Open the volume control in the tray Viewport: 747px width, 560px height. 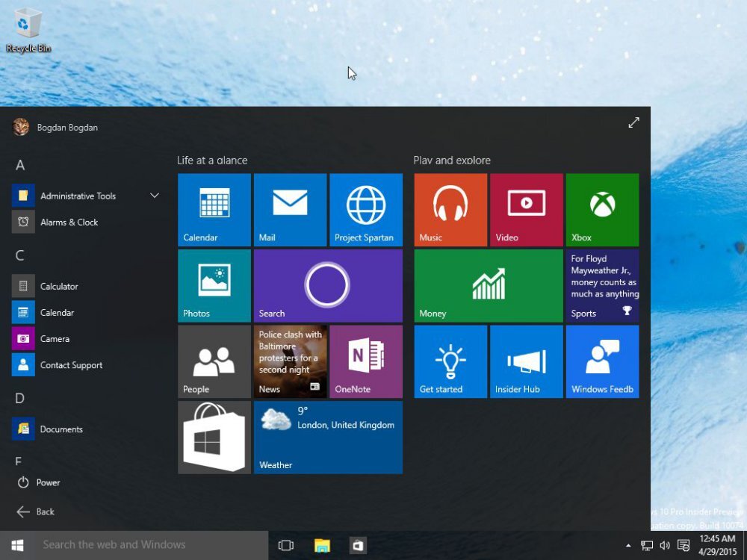(665, 545)
